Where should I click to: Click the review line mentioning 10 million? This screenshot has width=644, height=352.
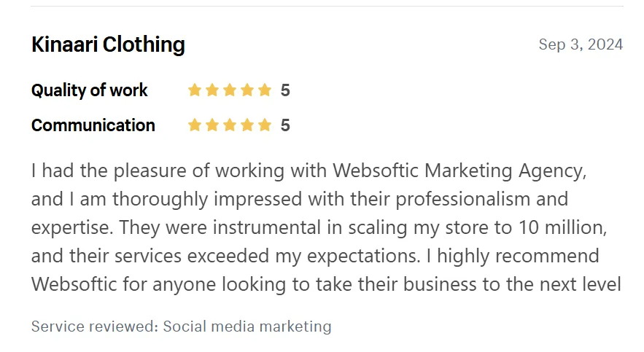pyautogui.click(x=319, y=227)
